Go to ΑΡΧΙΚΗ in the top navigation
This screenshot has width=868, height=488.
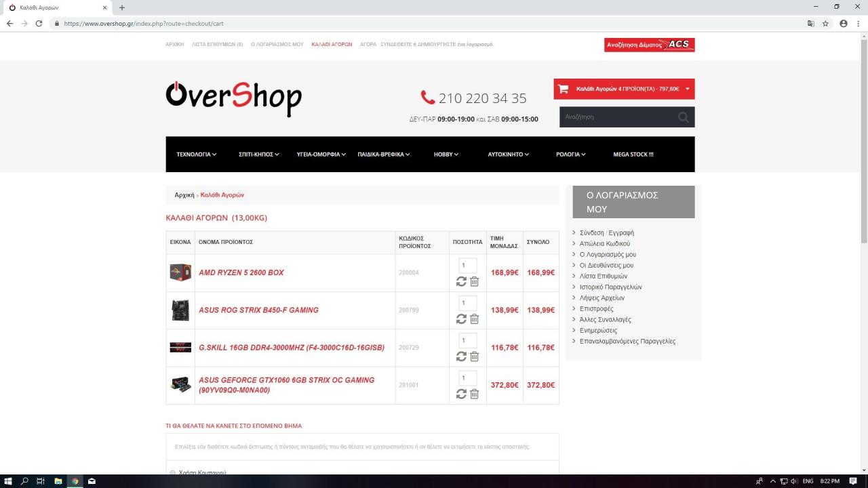pyautogui.click(x=175, y=44)
